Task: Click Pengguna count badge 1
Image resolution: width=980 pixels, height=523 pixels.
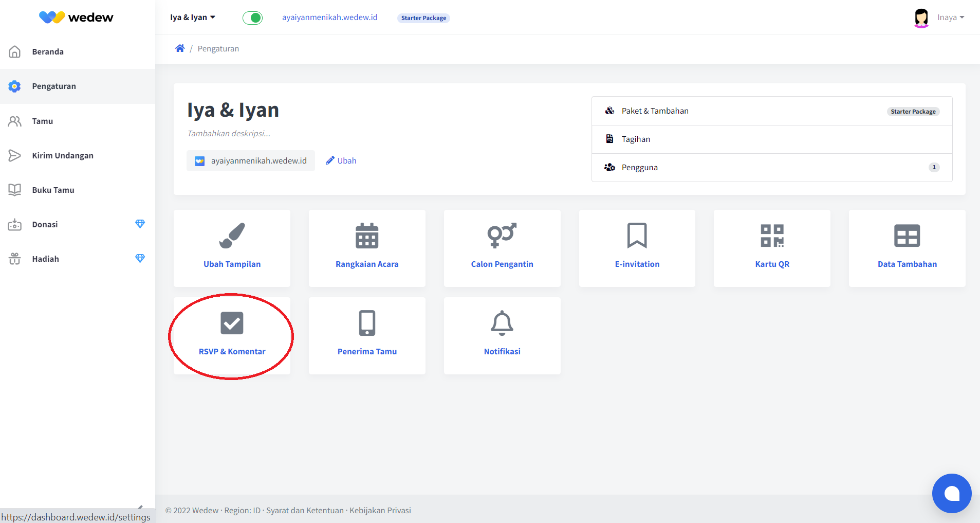Action: pos(934,167)
